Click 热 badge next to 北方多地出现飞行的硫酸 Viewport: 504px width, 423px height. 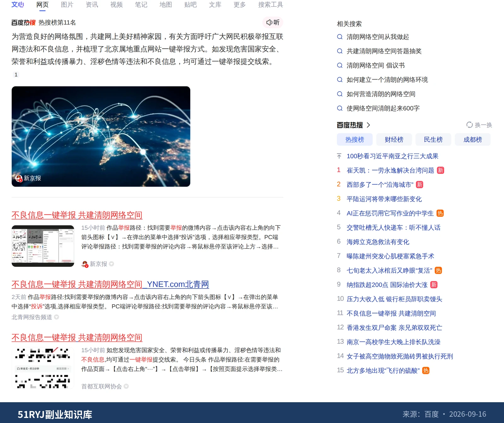(x=426, y=371)
